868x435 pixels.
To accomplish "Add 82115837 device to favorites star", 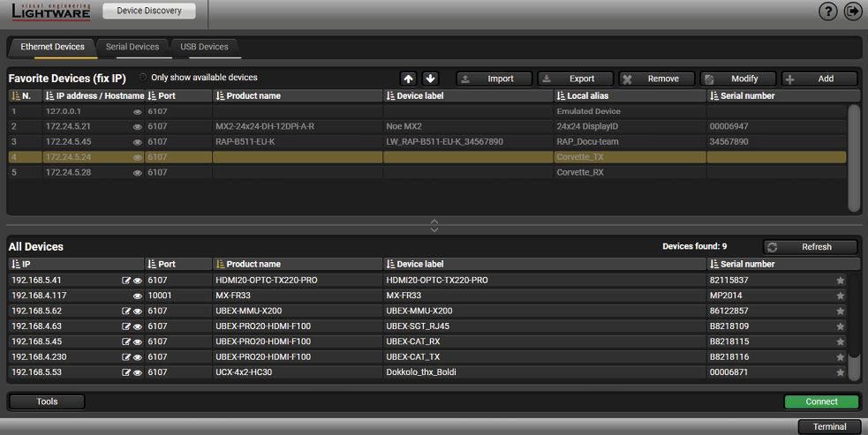I will pos(841,281).
